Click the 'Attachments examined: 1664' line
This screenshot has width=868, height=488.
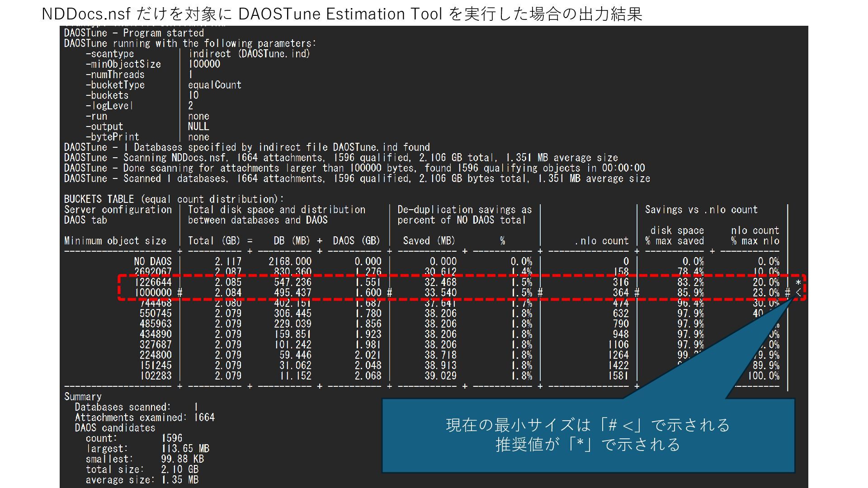point(145,418)
